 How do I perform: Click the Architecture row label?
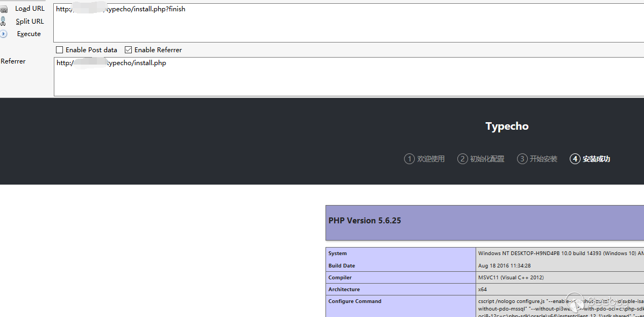(x=344, y=290)
